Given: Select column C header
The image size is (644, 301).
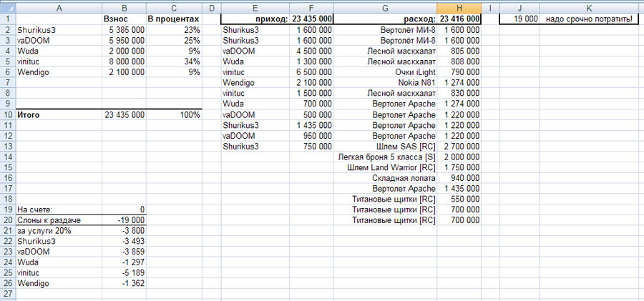Looking at the screenshot, I should [x=174, y=8].
